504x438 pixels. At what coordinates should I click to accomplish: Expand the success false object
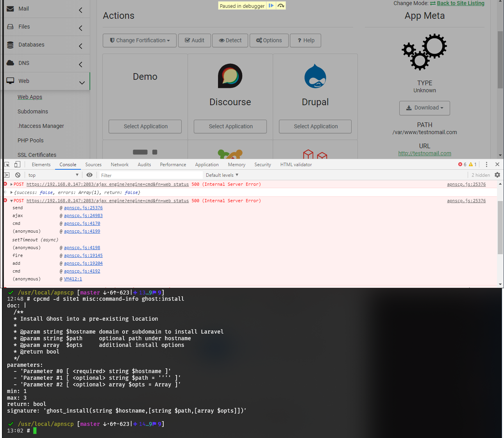[x=11, y=192]
